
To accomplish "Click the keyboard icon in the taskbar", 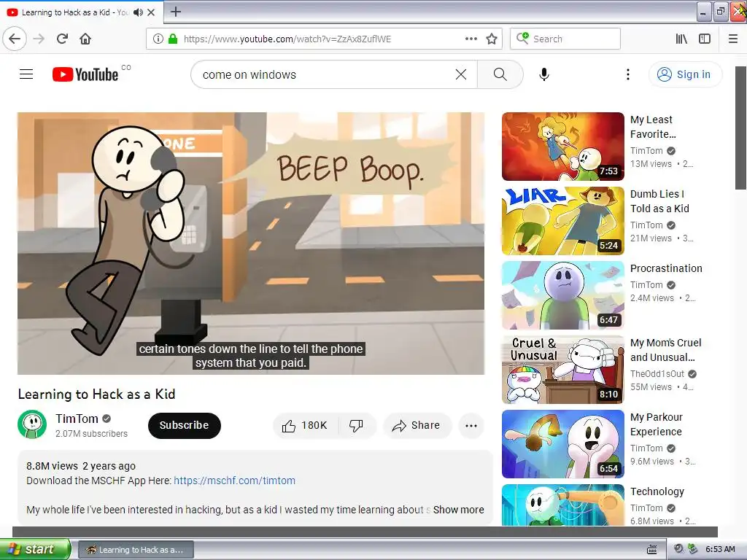I will coord(652,550).
